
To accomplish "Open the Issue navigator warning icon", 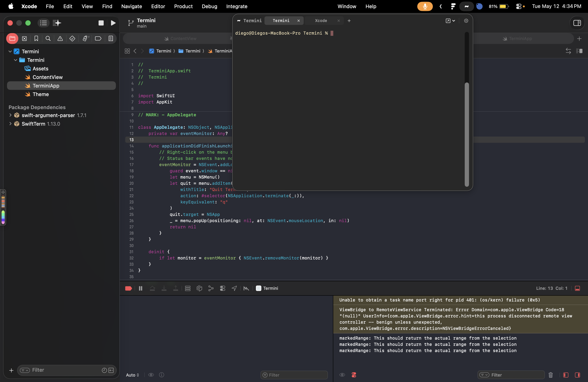I will (60, 39).
